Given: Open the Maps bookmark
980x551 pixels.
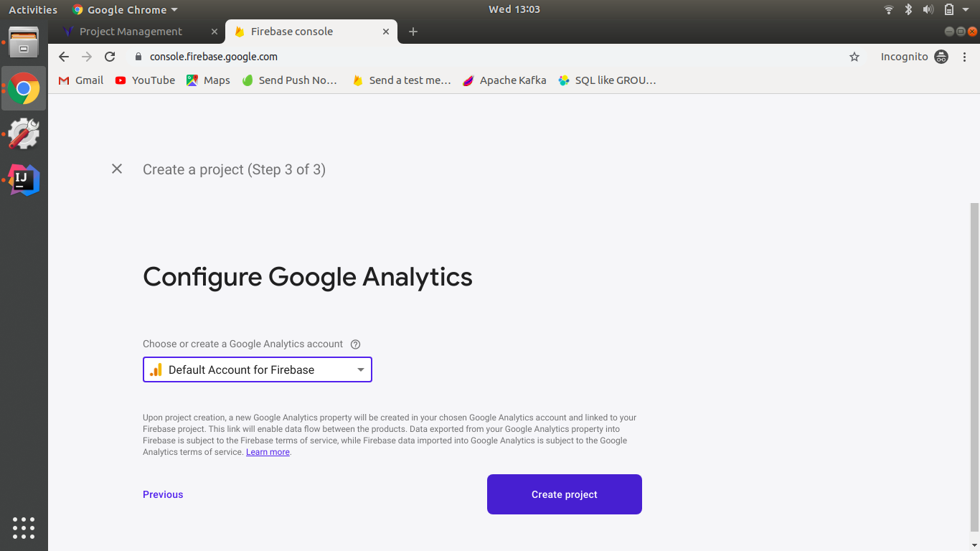Looking at the screenshot, I should [208, 80].
